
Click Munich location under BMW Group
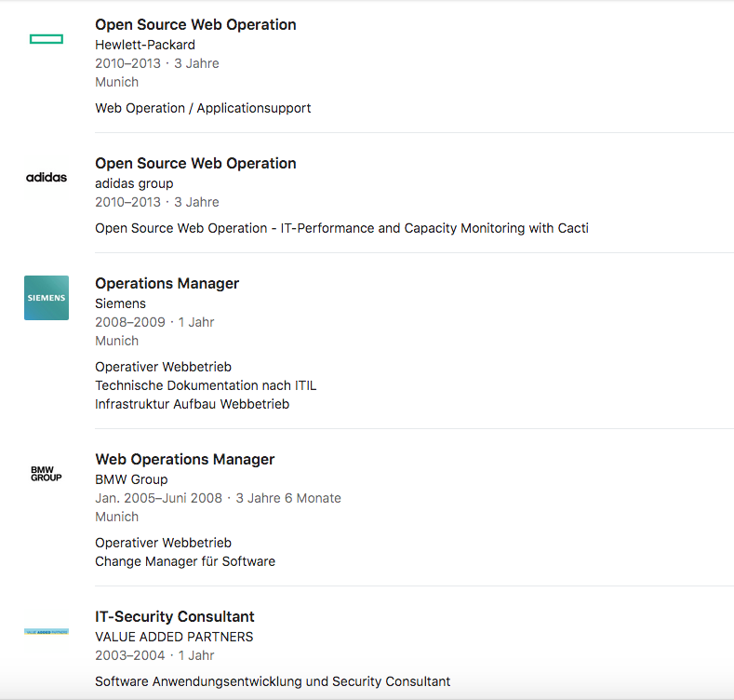click(x=117, y=518)
